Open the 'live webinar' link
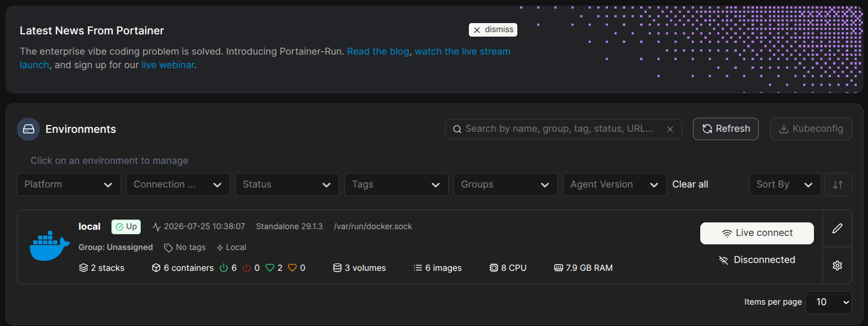Viewport: 868px width, 326px height. coord(168,65)
